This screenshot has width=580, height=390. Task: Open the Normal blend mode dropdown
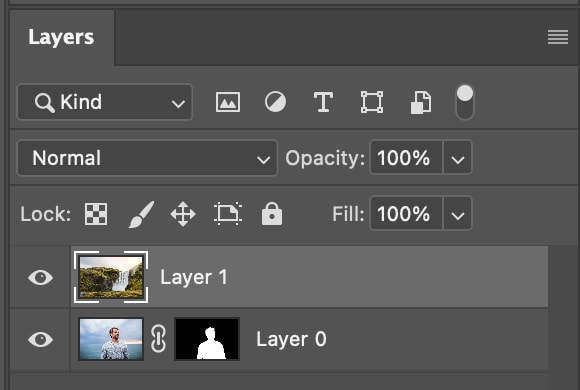pyautogui.click(x=147, y=158)
